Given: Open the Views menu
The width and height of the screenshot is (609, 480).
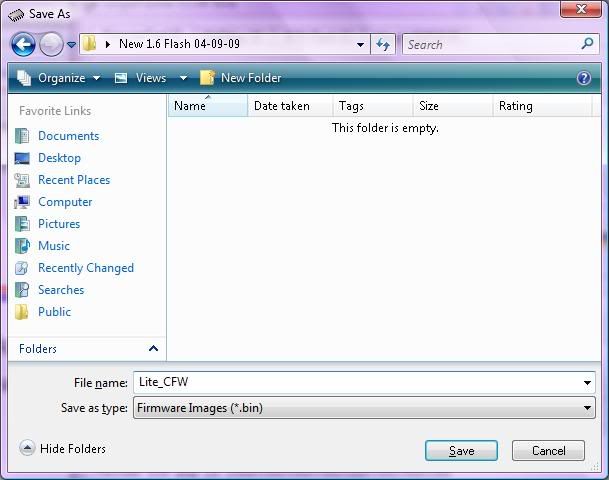Looking at the screenshot, I should (150, 78).
